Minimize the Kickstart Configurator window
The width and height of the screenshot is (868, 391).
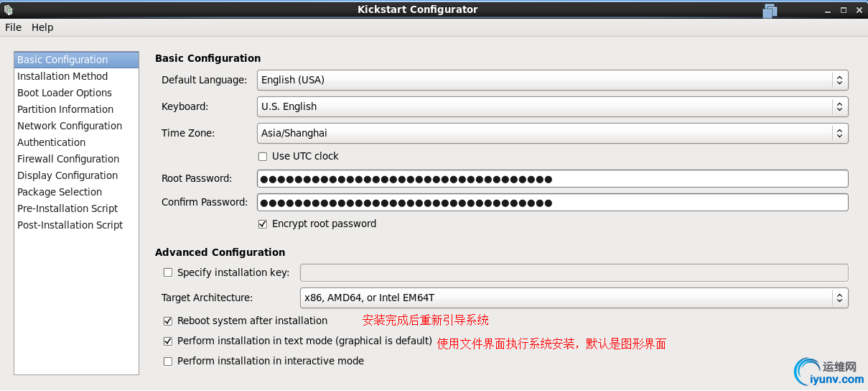pos(826,10)
